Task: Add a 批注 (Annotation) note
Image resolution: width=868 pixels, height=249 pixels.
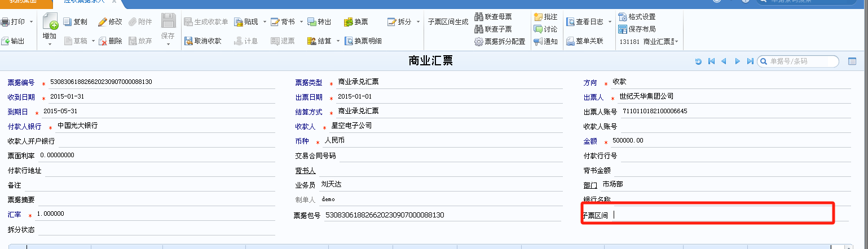Action: pyautogui.click(x=537, y=17)
